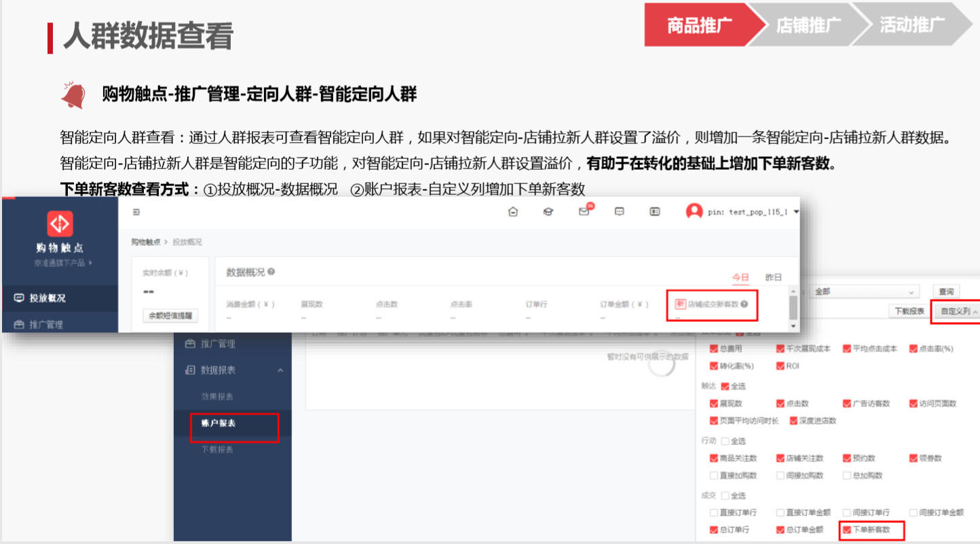Click the report icon beside 数据报表
Image resolution: width=980 pixels, height=544 pixels.
click(x=190, y=370)
